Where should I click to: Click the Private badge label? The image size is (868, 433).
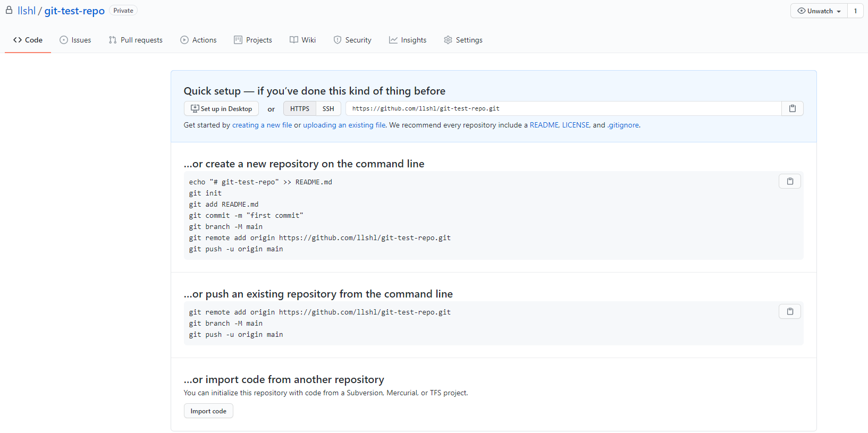click(123, 11)
